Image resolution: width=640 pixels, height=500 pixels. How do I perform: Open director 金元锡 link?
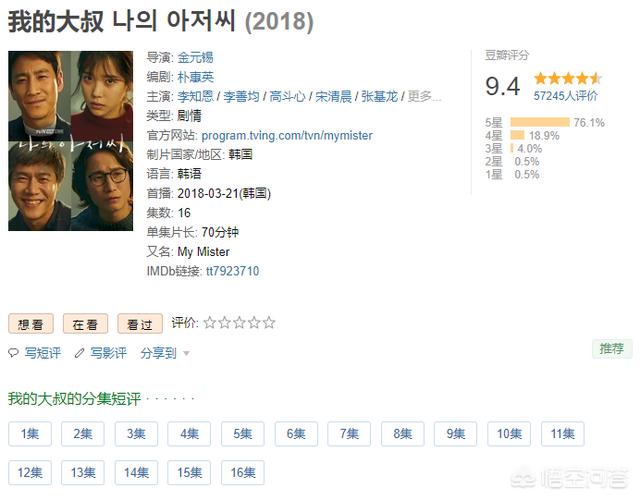coord(195,57)
